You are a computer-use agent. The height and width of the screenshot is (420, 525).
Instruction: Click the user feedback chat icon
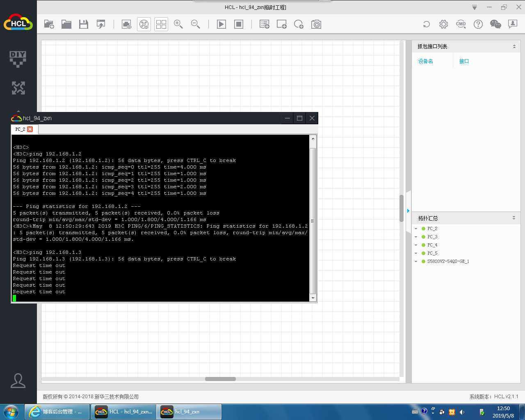tap(513, 24)
